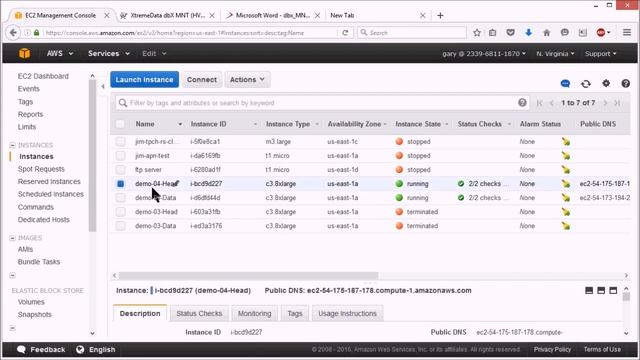Image resolution: width=640 pixels, height=360 pixels.
Task: Deselect the demo-04-Head instance checkbox
Action: pos(120,184)
